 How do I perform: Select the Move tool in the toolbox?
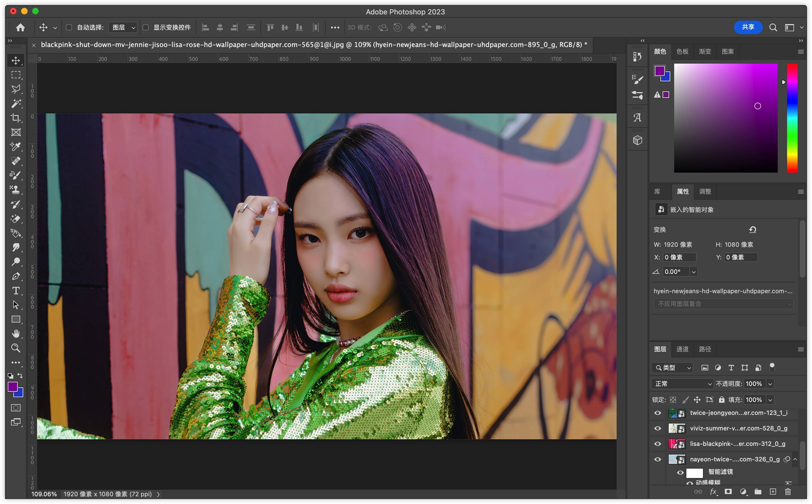[x=16, y=60]
